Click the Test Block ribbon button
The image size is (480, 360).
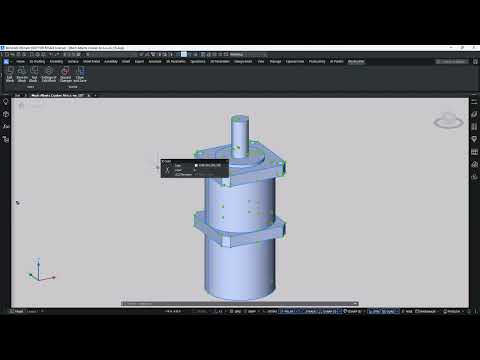tap(33, 74)
